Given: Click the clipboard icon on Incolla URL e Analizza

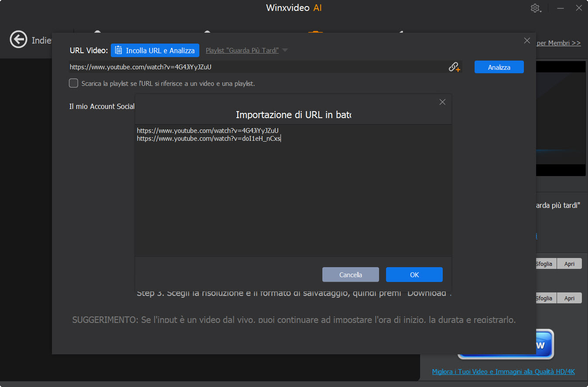Looking at the screenshot, I should (x=119, y=50).
